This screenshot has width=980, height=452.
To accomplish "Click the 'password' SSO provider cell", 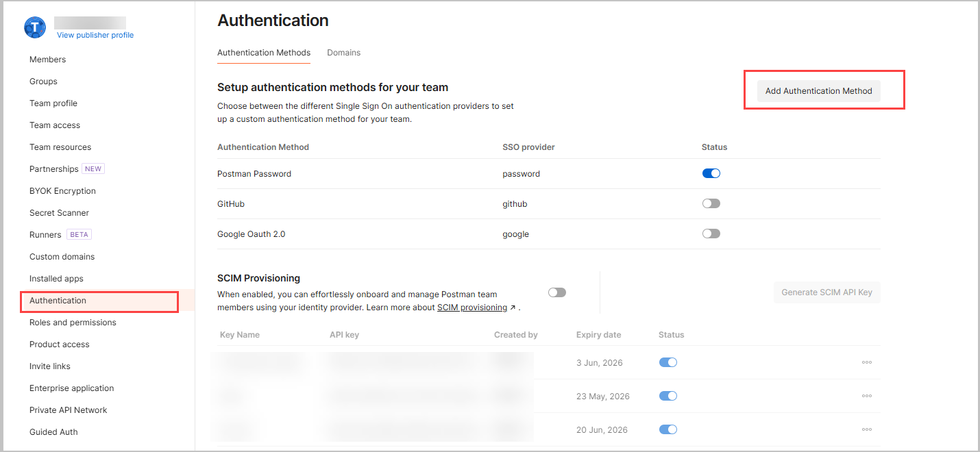I will tap(522, 174).
